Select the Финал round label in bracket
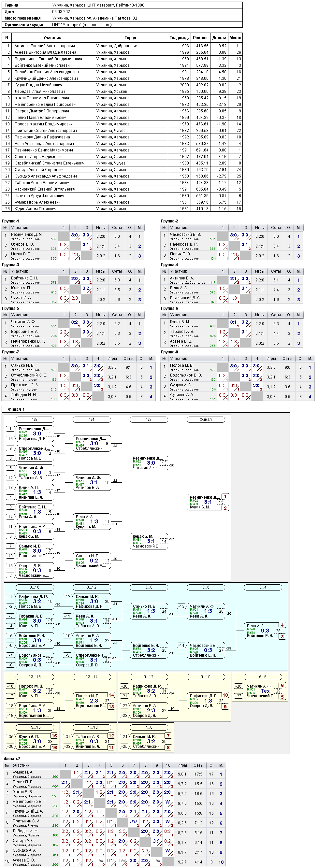The height and width of the screenshot is (868, 318). (x=206, y=420)
